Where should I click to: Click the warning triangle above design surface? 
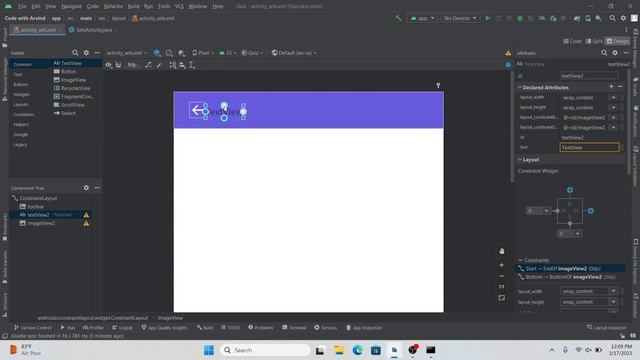point(508,53)
